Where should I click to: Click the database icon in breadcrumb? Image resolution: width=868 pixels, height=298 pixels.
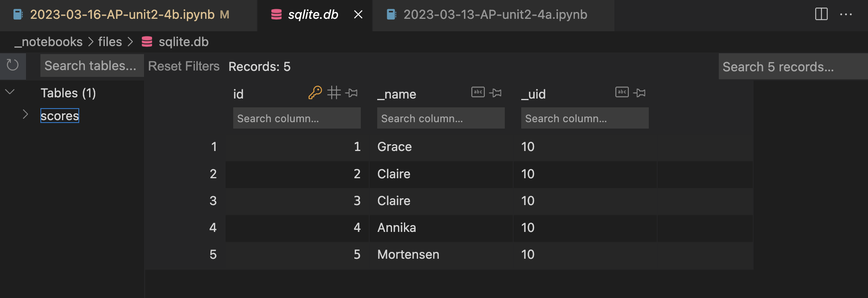pyautogui.click(x=147, y=42)
